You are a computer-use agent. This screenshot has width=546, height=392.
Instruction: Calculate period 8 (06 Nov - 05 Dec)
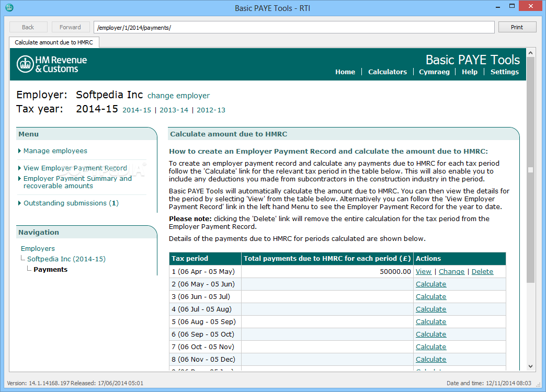(431, 359)
